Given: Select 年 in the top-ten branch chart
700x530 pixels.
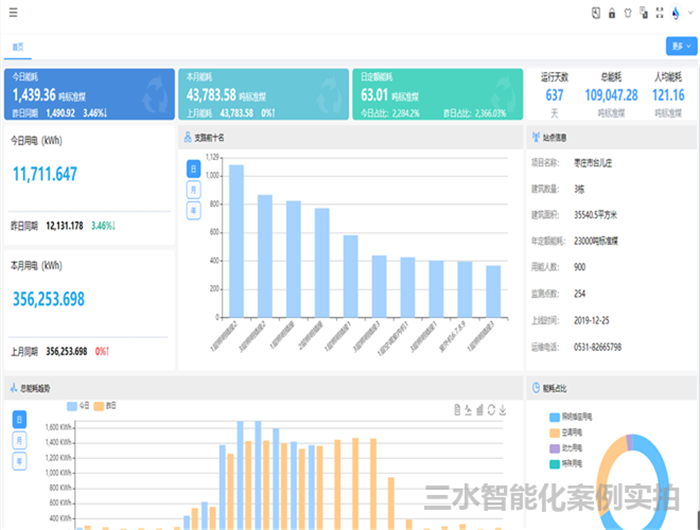Looking at the screenshot, I should pos(193,210).
